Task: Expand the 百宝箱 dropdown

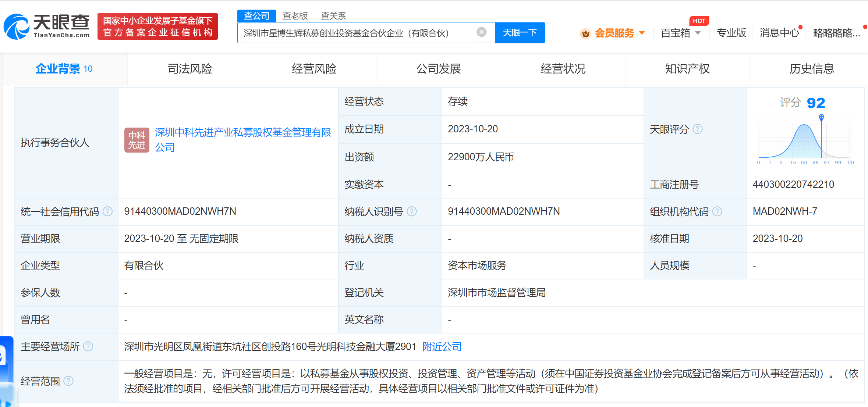Action: [x=698, y=33]
